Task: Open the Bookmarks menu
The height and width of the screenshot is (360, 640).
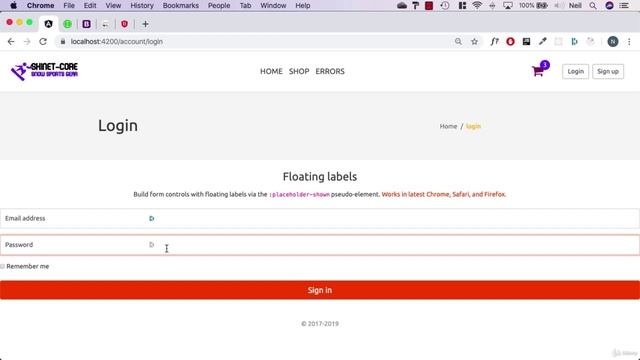Action: point(181,6)
